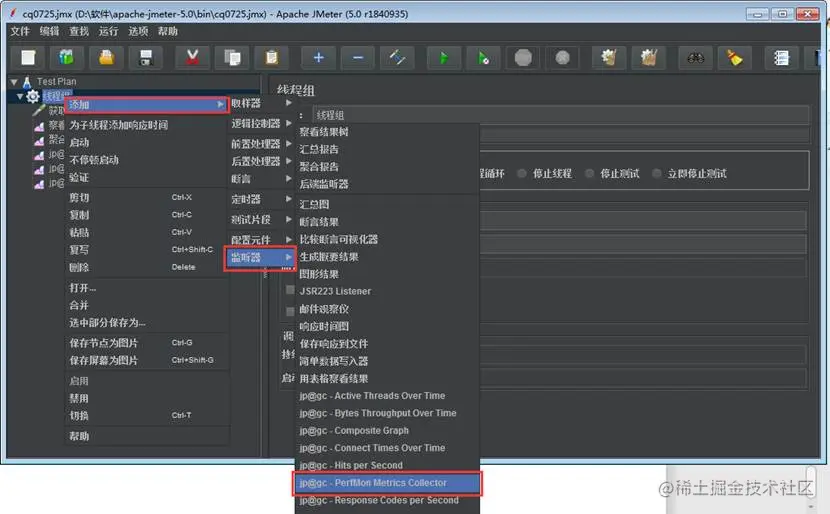Click Start No Pauses toolbar icon
Viewport: 830px width, 514px height.
[x=483, y=57]
